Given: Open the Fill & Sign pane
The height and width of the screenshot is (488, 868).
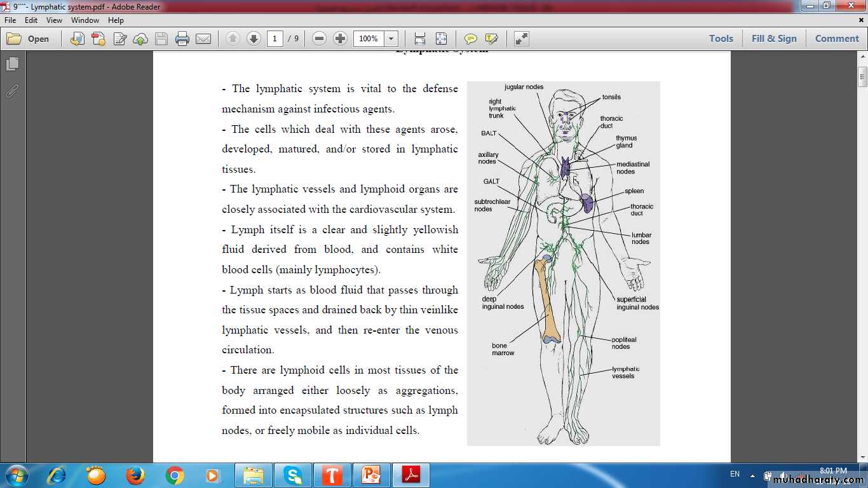Looking at the screenshot, I should coord(773,39).
